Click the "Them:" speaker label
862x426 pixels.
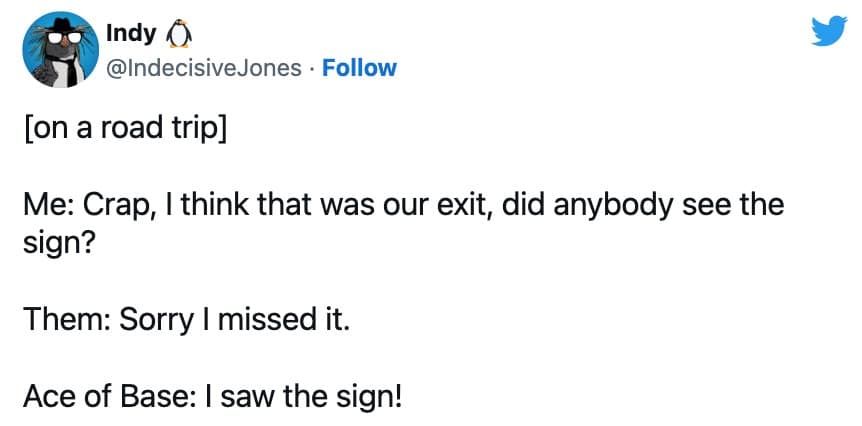(x=65, y=319)
